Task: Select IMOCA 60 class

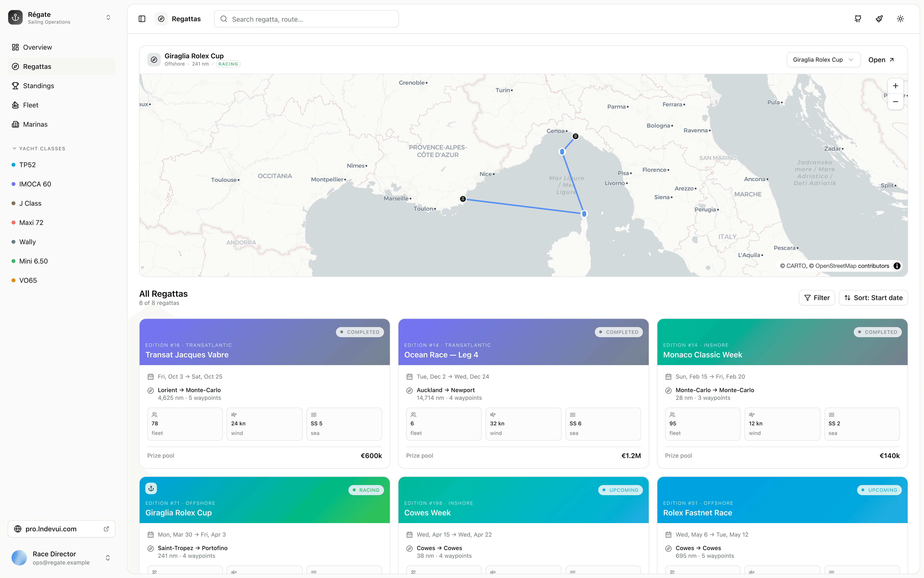Action: coord(62,184)
